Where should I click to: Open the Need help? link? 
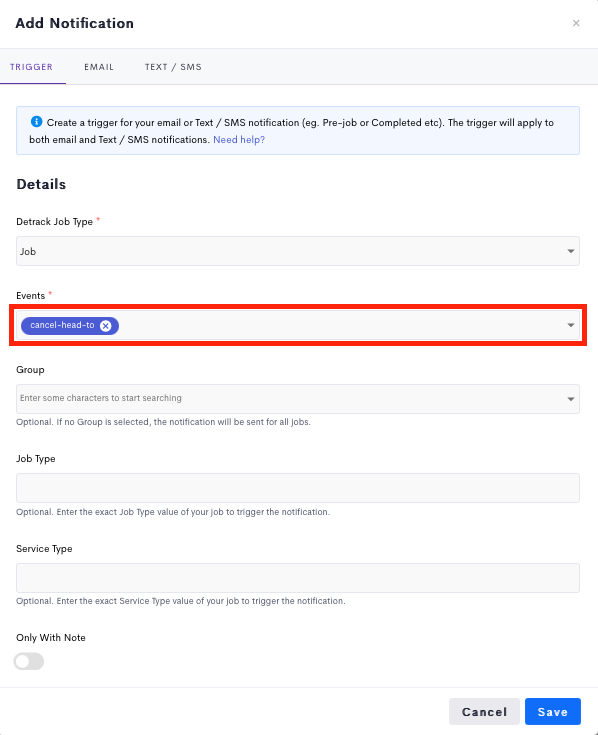click(239, 140)
